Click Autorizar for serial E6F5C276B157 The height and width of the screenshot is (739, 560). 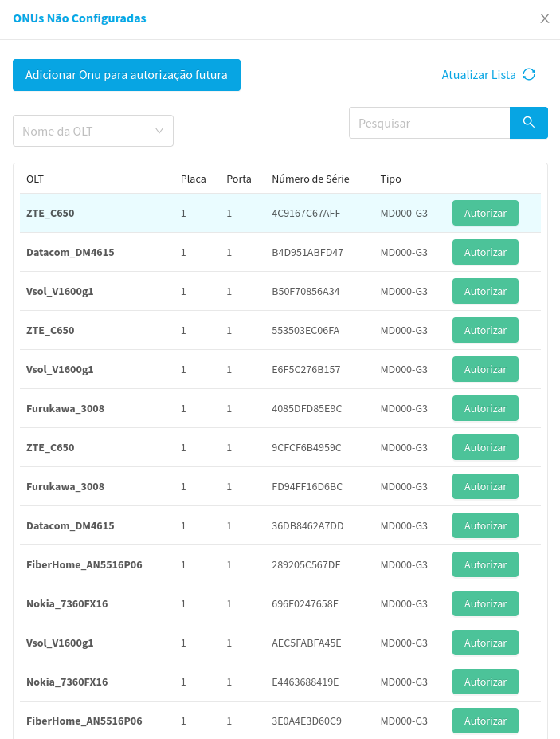coord(485,370)
